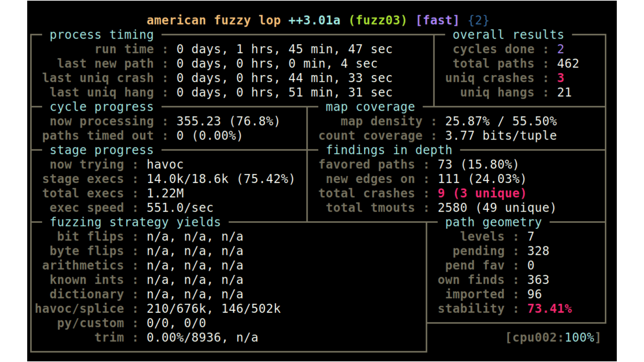Select total crashes value 9 (3 unique)
The height and width of the screenshot is (362, 644).
point(482,193)
